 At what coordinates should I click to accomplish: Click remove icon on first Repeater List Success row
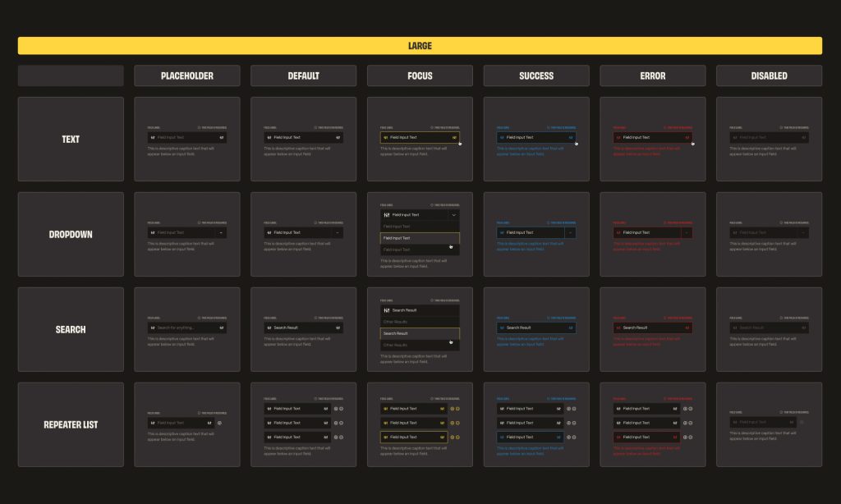pyautogui.click(x=574, y=409)
